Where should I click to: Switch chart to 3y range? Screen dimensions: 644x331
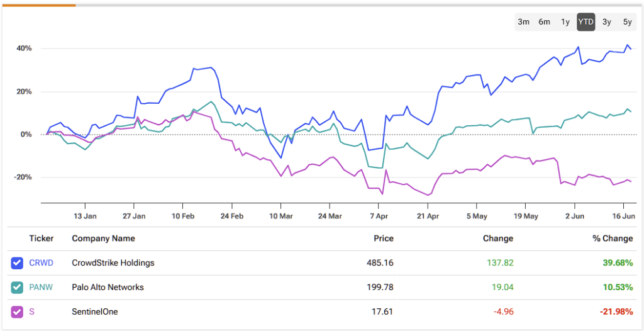pos(607,22)
